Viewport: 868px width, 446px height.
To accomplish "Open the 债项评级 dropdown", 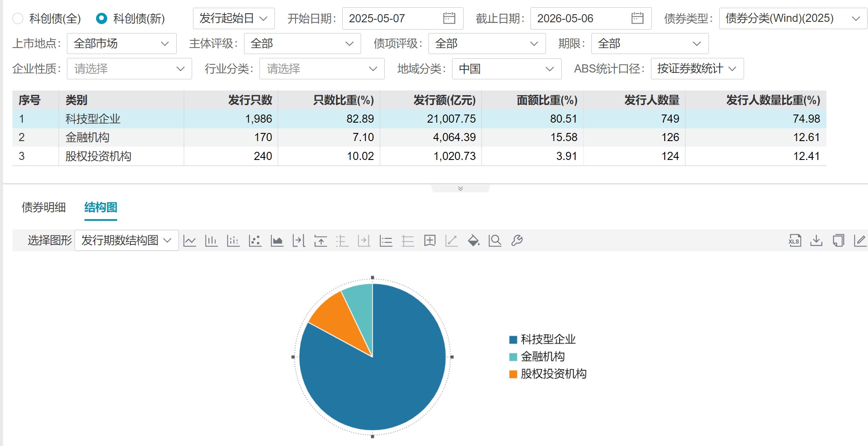I will [487, 44].
